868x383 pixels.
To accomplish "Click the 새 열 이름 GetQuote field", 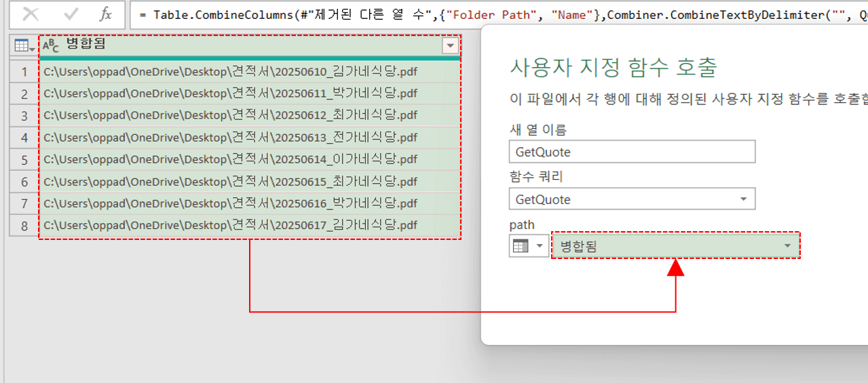I will coord(632,152).
